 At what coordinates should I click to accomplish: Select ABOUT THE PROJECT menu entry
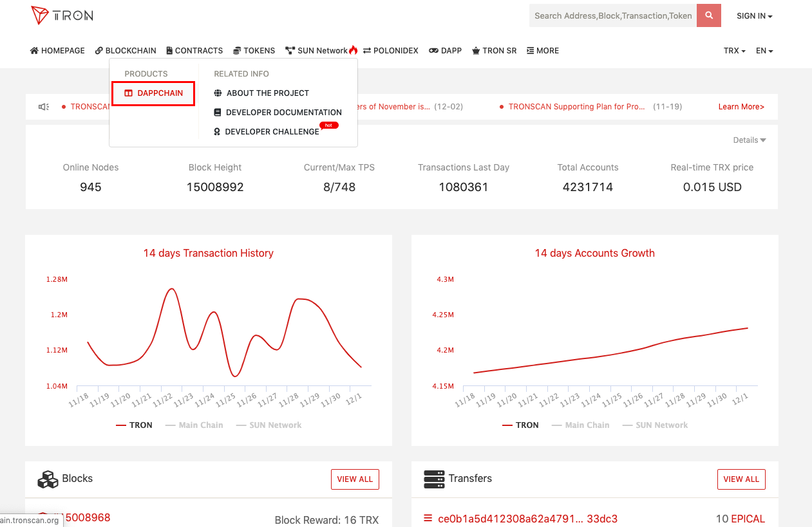[261, 93]
